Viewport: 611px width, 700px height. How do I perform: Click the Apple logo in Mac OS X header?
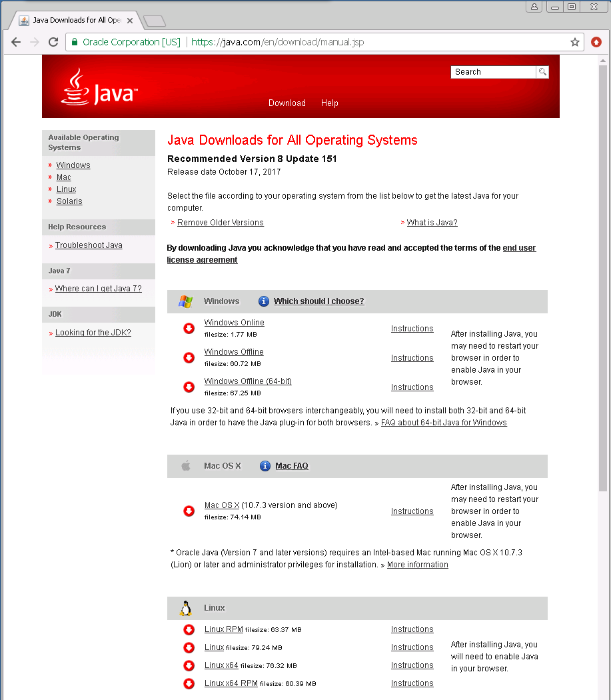click(x=186, y=465)
